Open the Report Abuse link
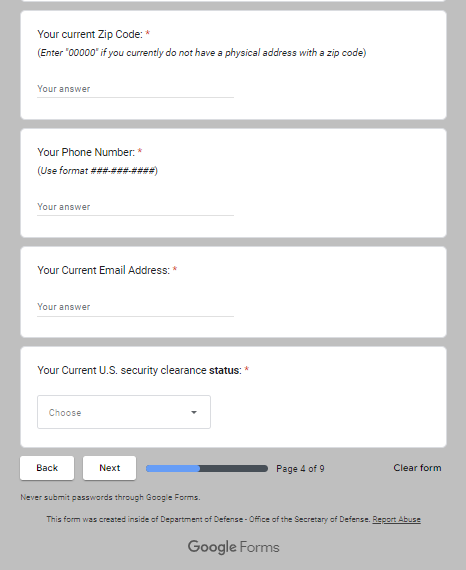Image resolution: width=466 pixels, height=570 pixels. point(396,519)
